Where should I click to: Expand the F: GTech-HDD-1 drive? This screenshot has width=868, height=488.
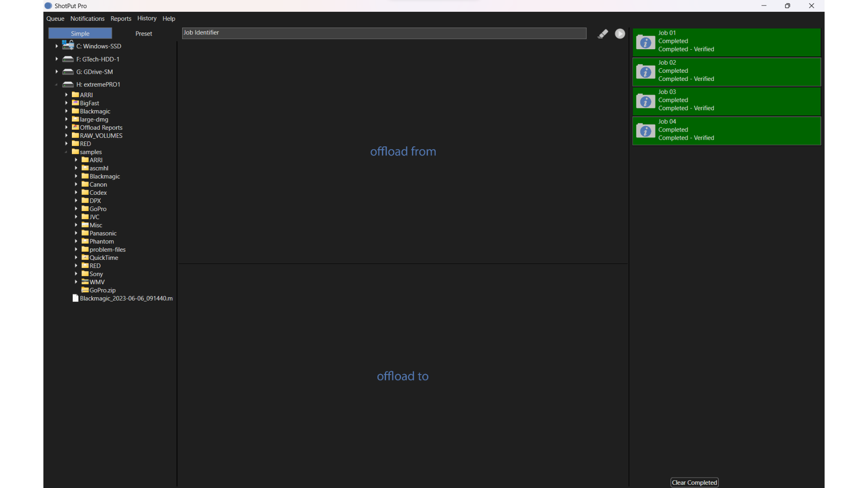pos(57,59)
